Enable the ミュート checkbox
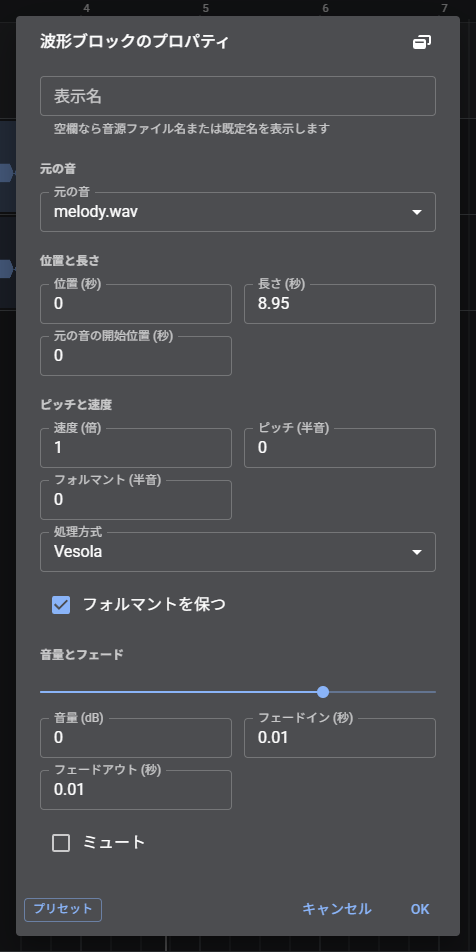Image resolution: width=476 pixels, height=952 pixels. (61, 843)
